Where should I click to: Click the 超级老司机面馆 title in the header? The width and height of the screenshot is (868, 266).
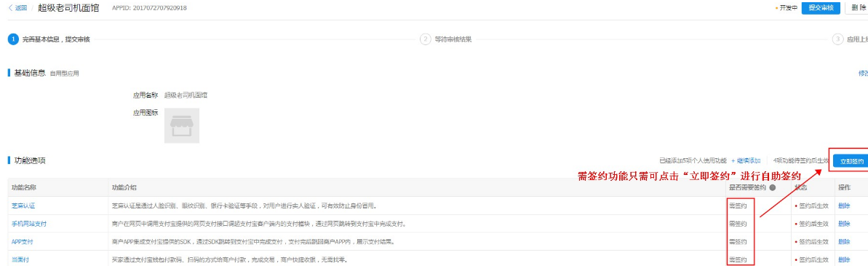(x=68, y=8)
